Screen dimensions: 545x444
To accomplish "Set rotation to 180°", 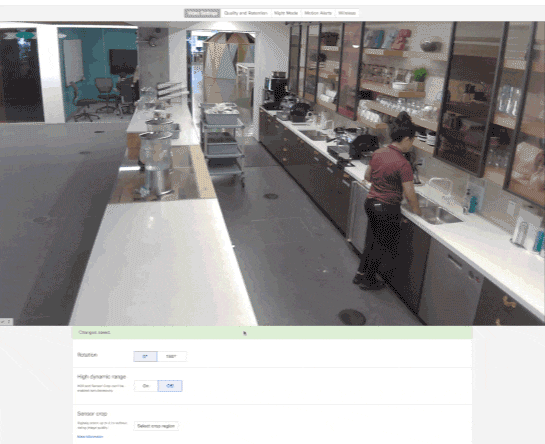I will click(x=171, y=356).
